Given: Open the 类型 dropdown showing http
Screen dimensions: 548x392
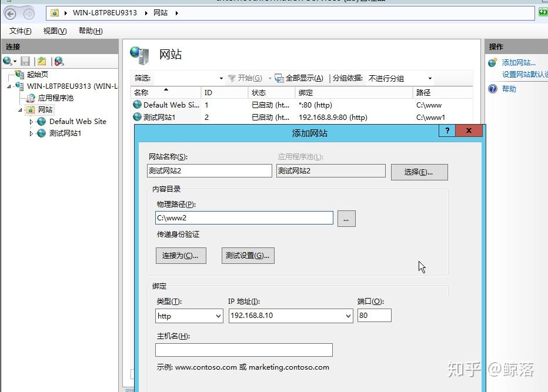Looking at the screenshot, I should click(x=218, y=316).
